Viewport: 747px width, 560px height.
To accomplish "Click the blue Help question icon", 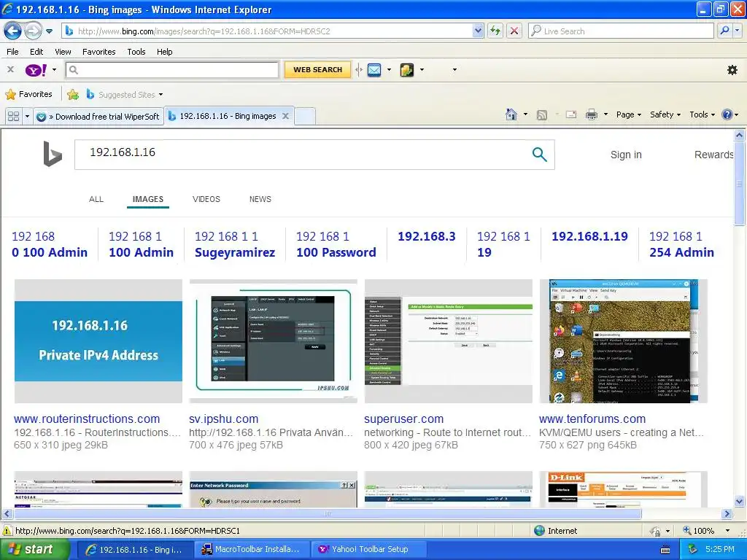I will [727, 114].
